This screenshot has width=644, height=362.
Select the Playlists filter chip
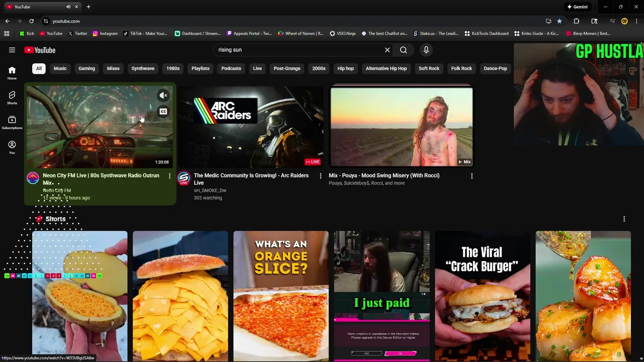click(x=200, y=68)
